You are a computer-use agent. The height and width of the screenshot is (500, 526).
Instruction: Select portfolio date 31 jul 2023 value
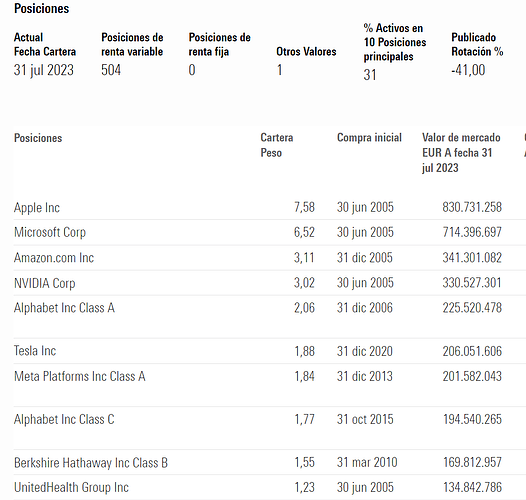(x=44, y=70)
